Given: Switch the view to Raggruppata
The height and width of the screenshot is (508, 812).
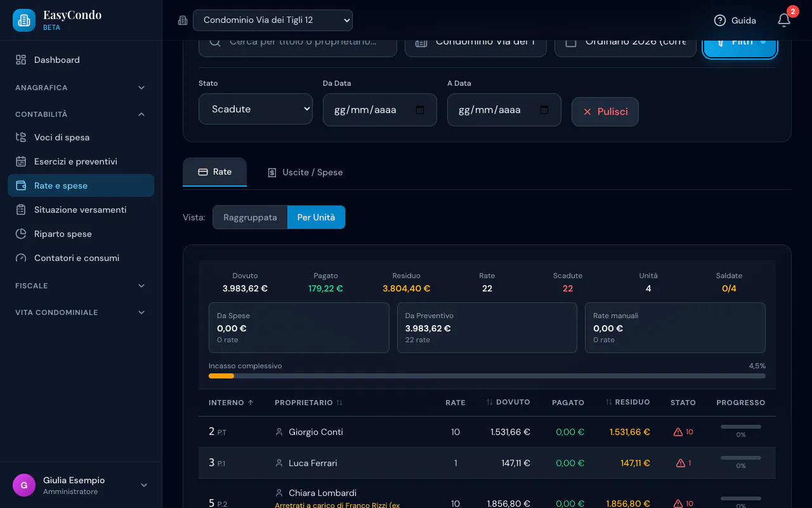Looking at the screenshot, I should click(250, 217).
